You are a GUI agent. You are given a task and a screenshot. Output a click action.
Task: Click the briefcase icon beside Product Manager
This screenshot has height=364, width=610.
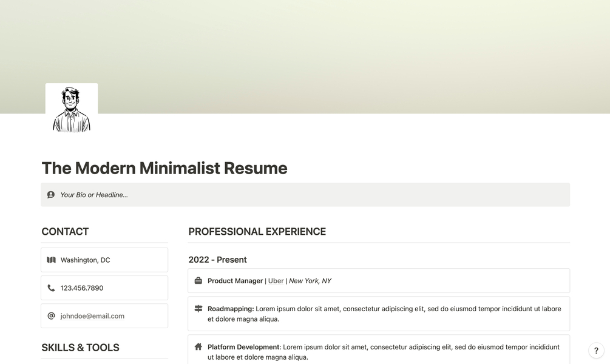[198, 281]
